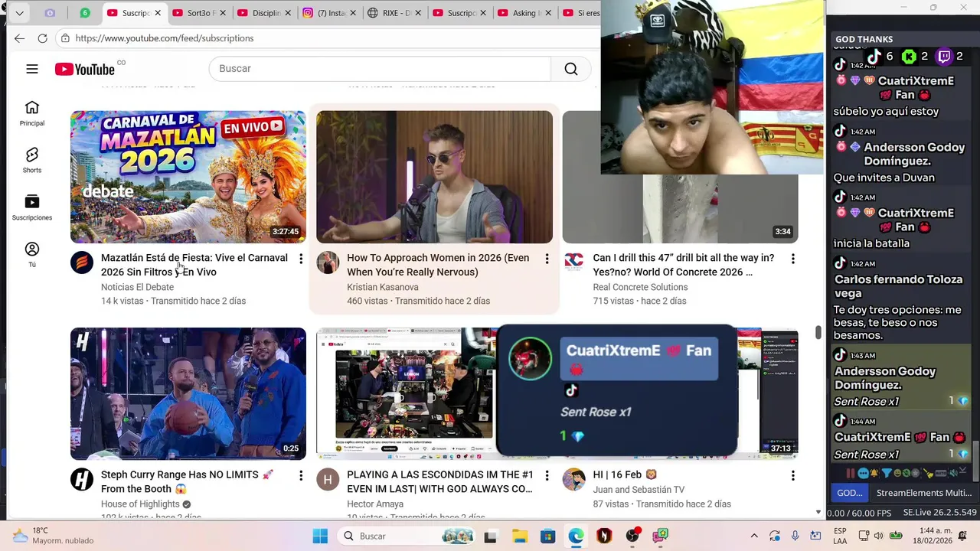The image size is (980, 551).
Task: Click the YouTube logo
Action: pyautogui.click(x=85, y=69)
